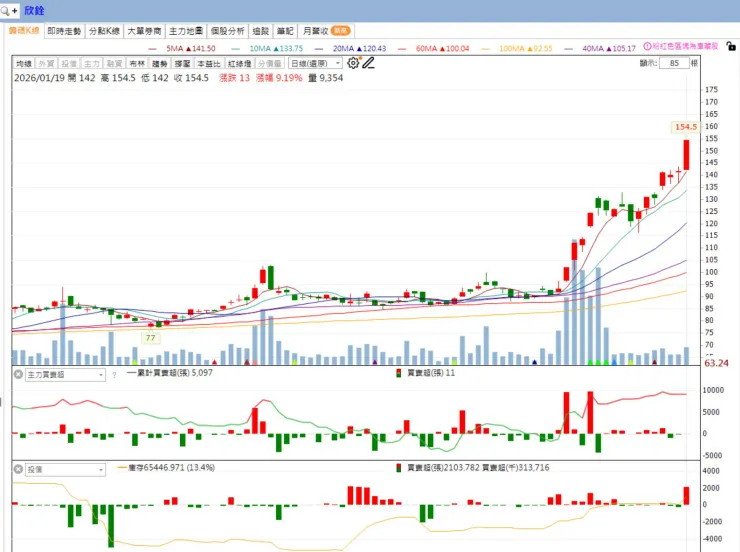Click the question mark help icon

(x=114, y=375)
